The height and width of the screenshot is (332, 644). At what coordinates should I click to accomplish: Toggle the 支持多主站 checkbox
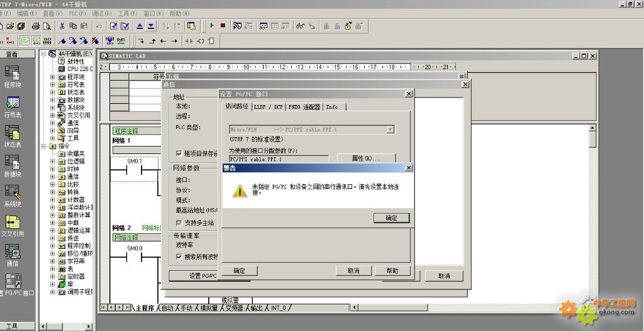click(x=179, y=223)
